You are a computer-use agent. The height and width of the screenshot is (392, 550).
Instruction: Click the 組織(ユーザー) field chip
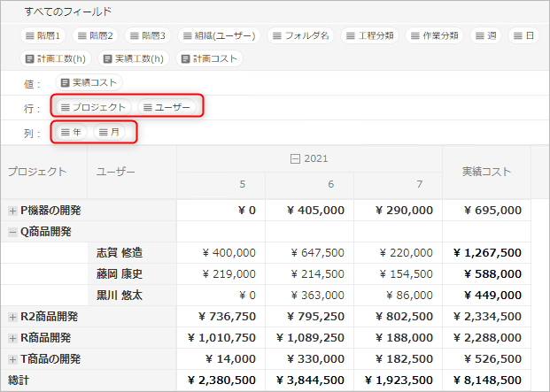click(218, 35)
